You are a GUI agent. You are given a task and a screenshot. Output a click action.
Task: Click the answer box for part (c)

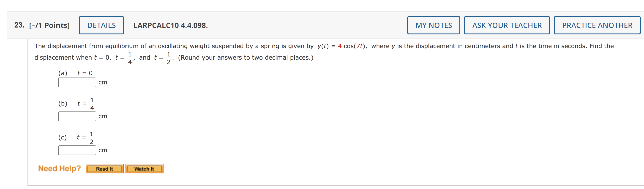pos(77,150)
